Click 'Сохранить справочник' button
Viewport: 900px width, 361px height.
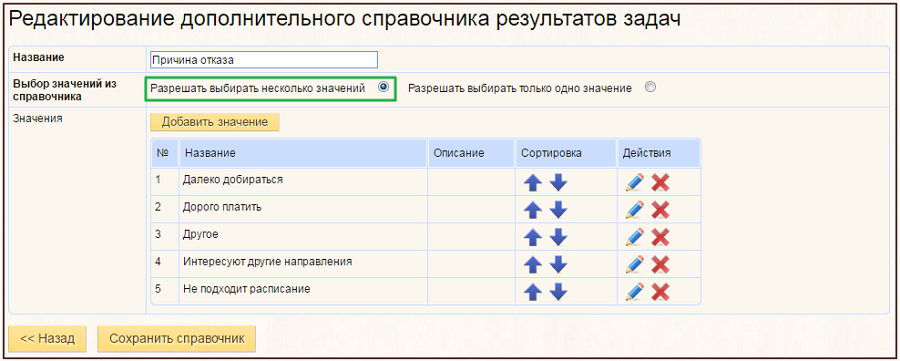pos(177,339)
